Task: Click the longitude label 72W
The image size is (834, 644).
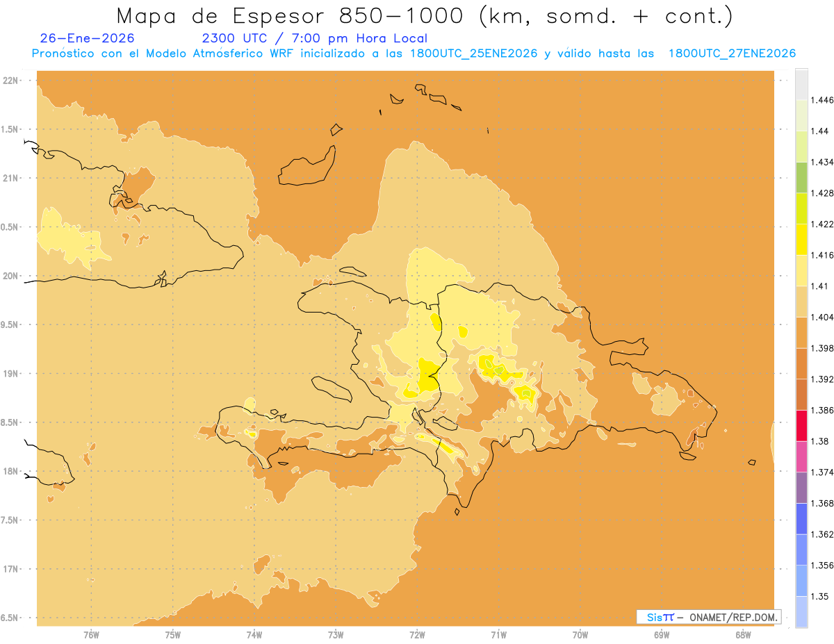Action: click(417, 635)
